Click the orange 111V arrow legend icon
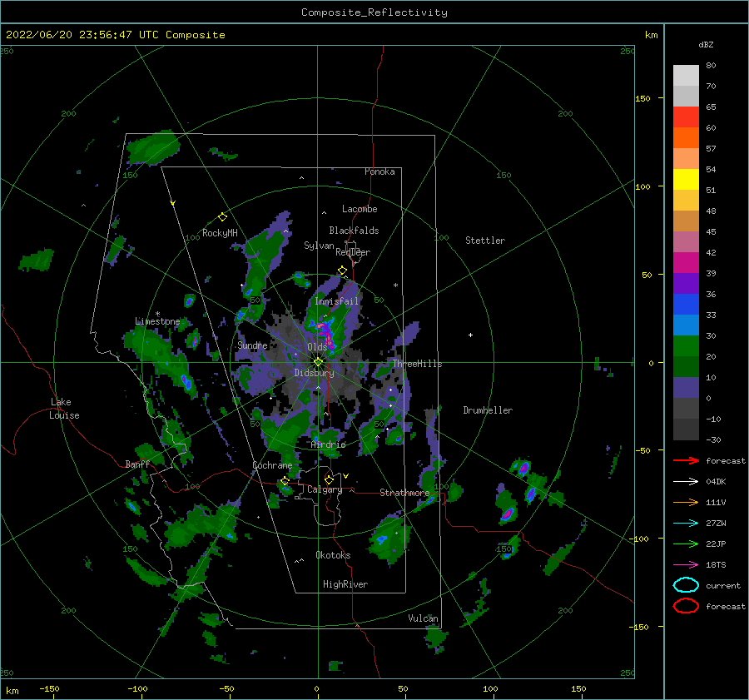 tap(686, 502)
